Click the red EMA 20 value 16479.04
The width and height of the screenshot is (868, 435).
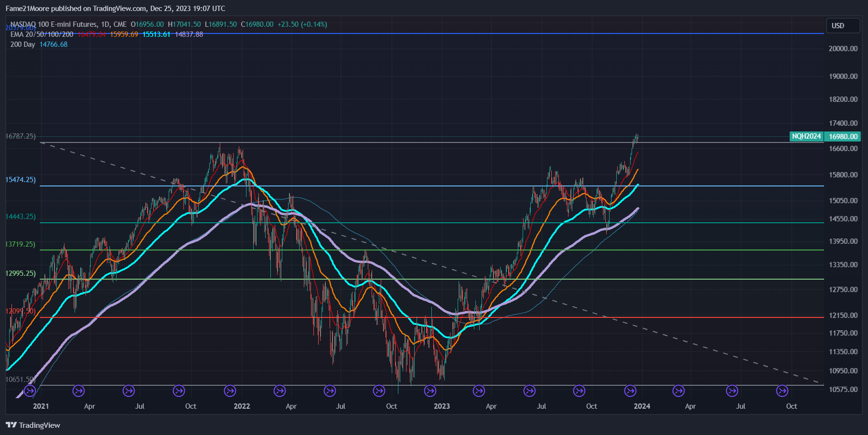(x=92, y=34)
